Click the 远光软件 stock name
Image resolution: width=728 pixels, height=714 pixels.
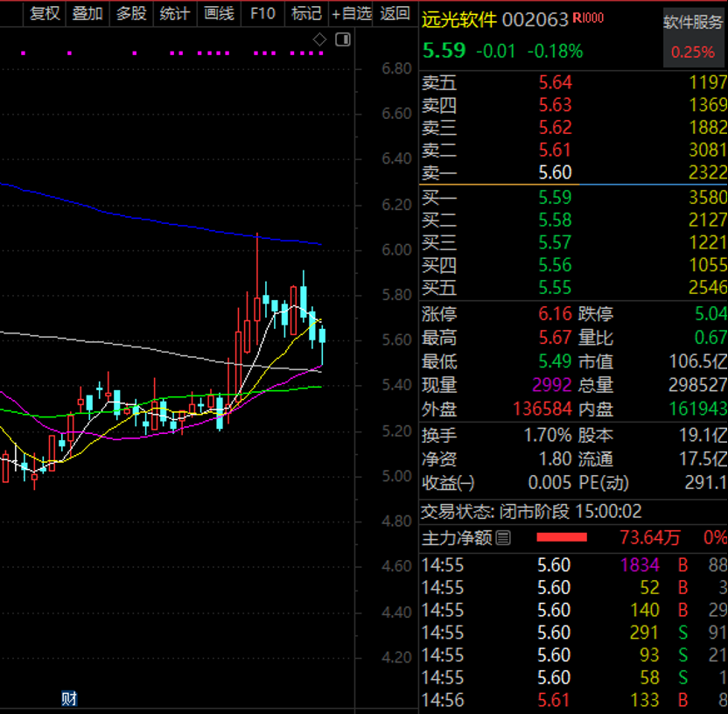click(458, 19)
